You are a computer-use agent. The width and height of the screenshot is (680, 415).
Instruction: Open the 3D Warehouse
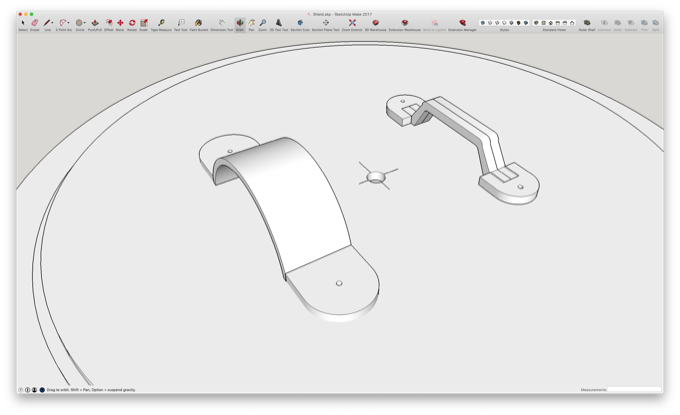pyautogui.click(x=376, y=23)
